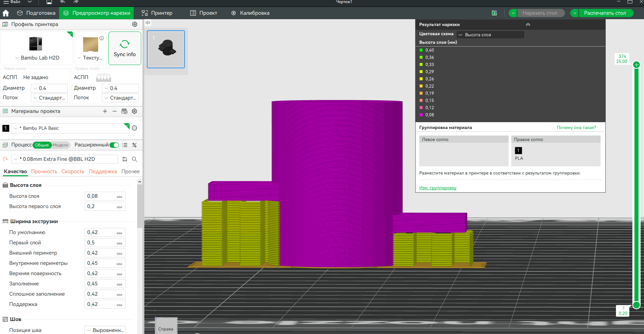Click the Sync info button
Image resolution: width=644 pixels, height=334 pixels.
click(125, 48)
